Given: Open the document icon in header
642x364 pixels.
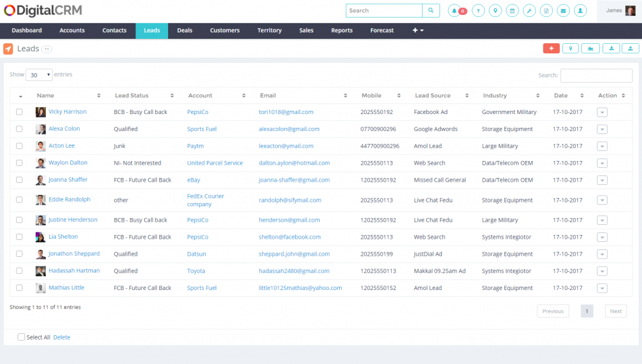Looking at the screenshot, I should click(x=546, y=11).
